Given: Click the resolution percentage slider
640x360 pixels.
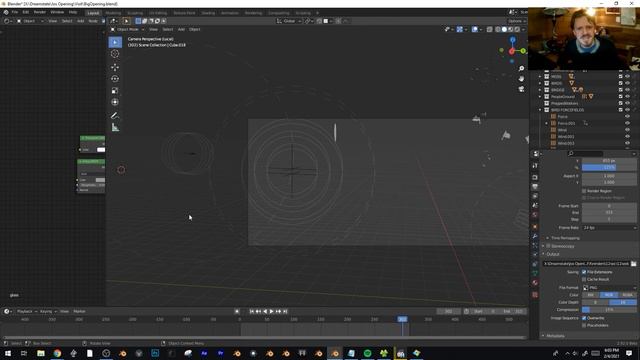Looking at the screenshot, I should coord(609,168).
